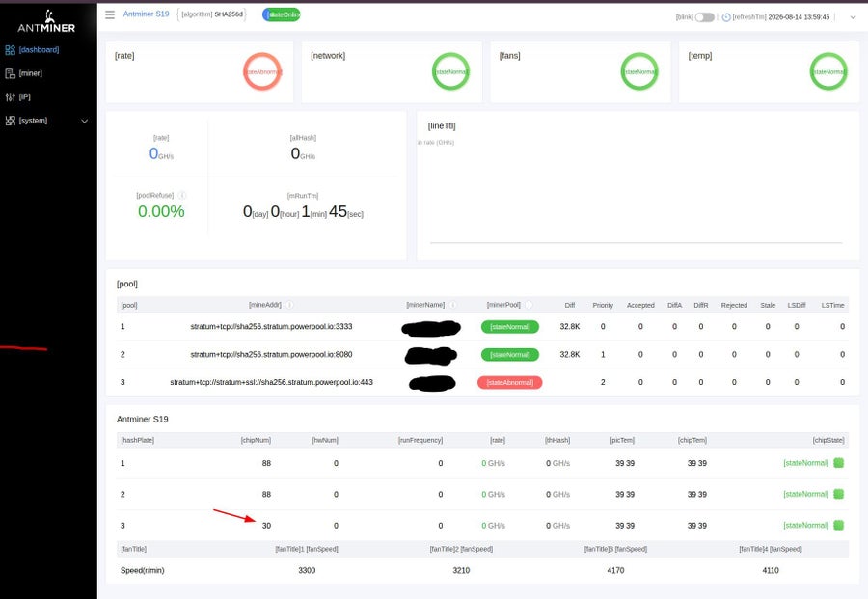Click hash plate 1 [stateNormal] text

806,463
